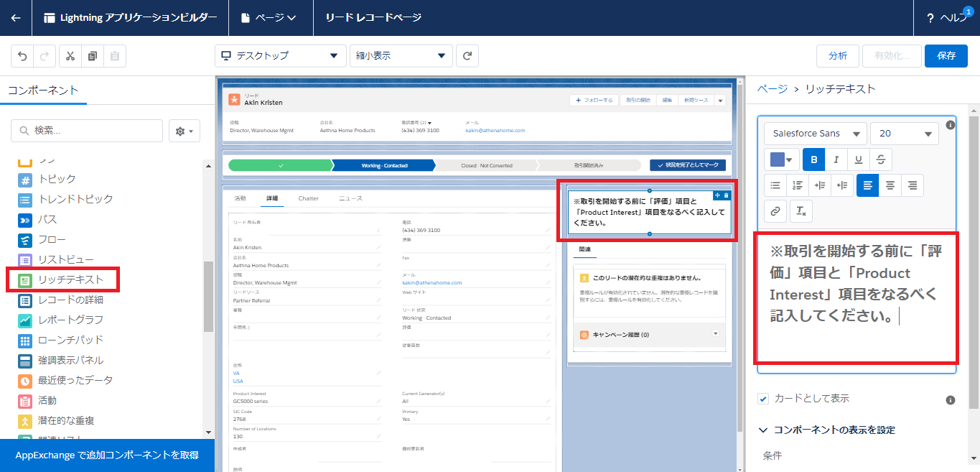
Task: Switch to 詳細 tab on canvas
Action: pyautogui.click(x=272, y=198)
